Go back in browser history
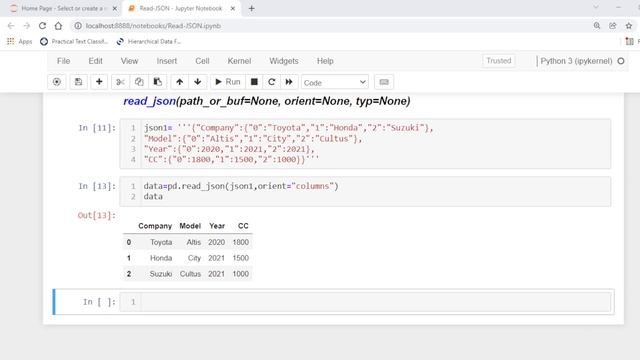 tap(11, 26)
